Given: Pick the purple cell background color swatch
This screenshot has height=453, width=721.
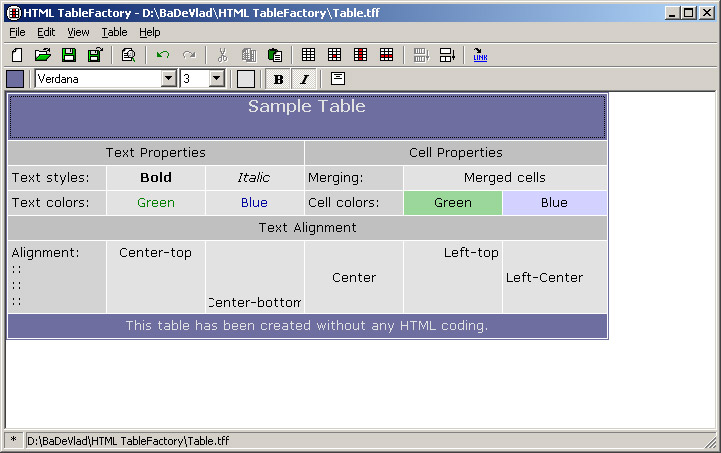Looking at the screenshot, I should coord(15,79).
